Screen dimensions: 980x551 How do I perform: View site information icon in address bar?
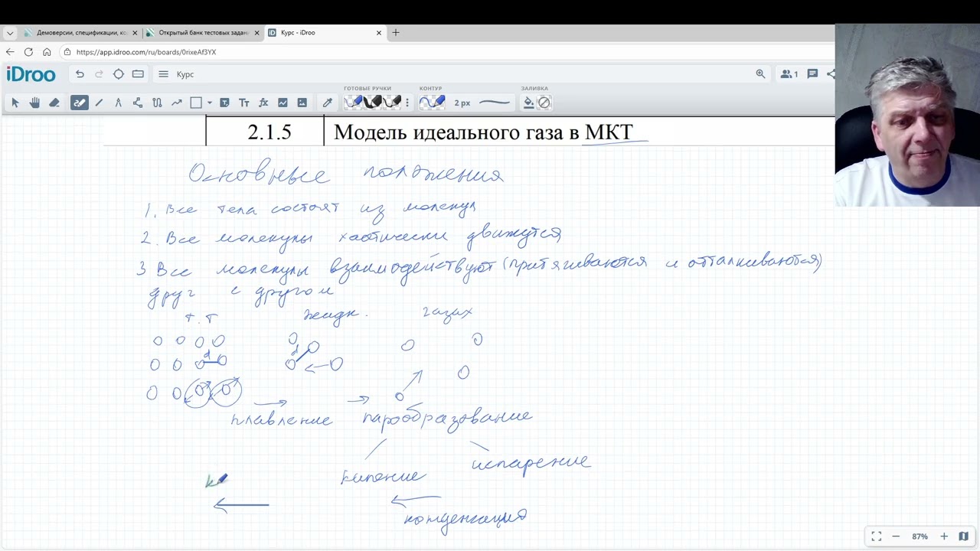67,52
